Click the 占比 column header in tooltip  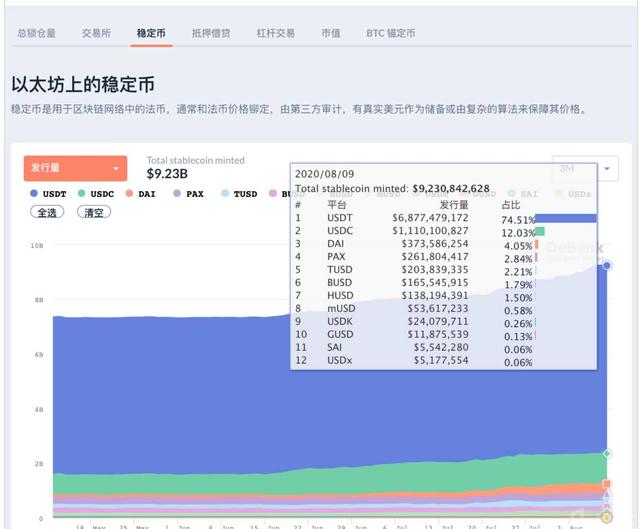point(511,205)
